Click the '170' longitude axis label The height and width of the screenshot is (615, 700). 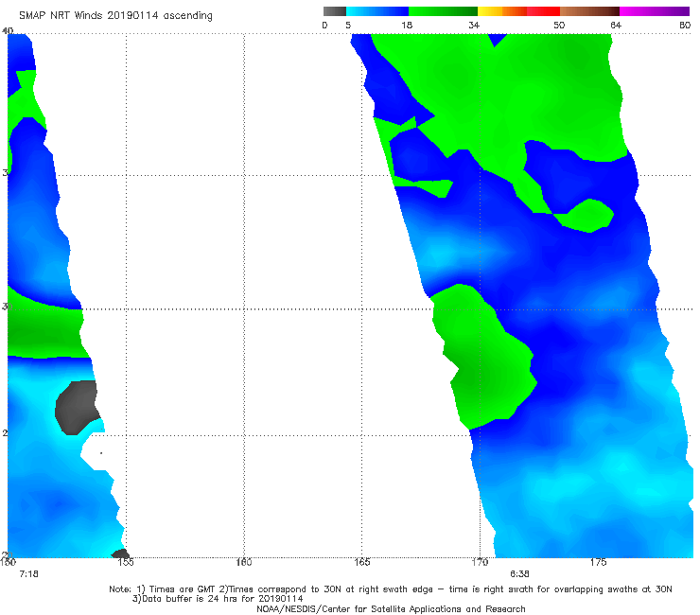pyautogui.click(x=480, y=562)
